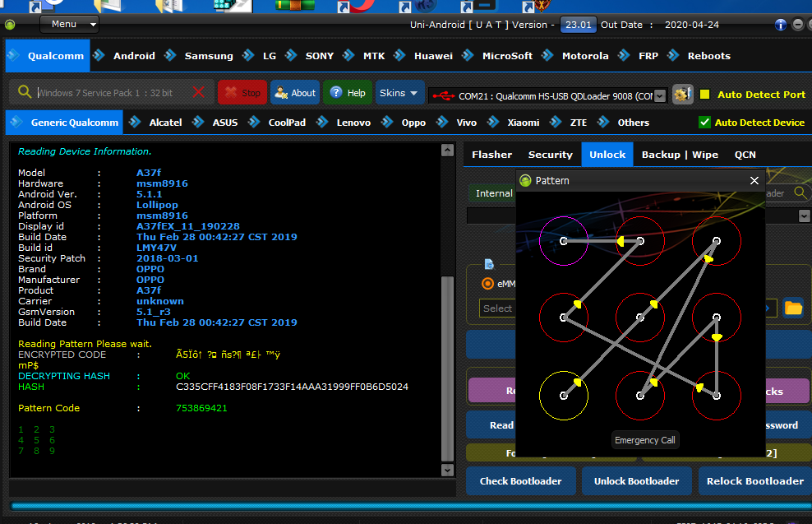Click the search magnifier icon
This screenshot has height=524, width=812.
25,92
